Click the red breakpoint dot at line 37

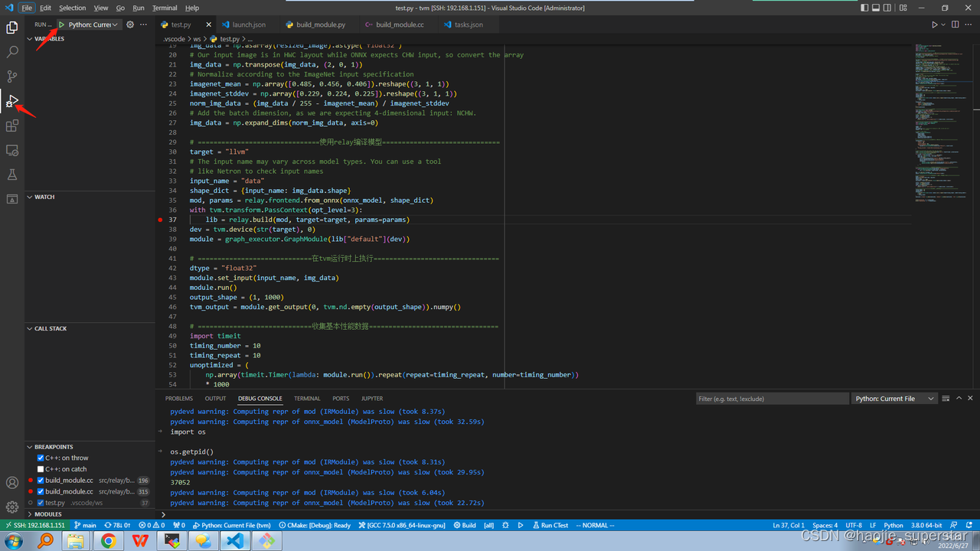(x=160, y=220)
